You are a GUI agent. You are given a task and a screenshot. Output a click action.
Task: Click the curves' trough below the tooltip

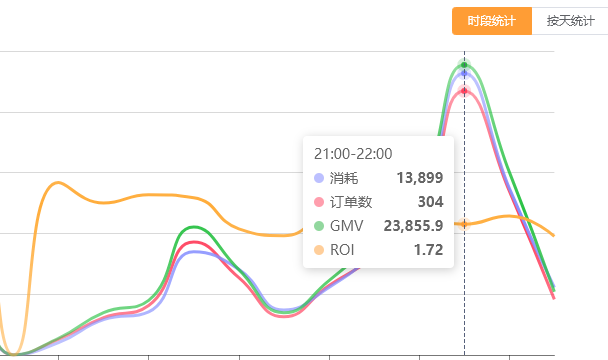pos(284,313)
